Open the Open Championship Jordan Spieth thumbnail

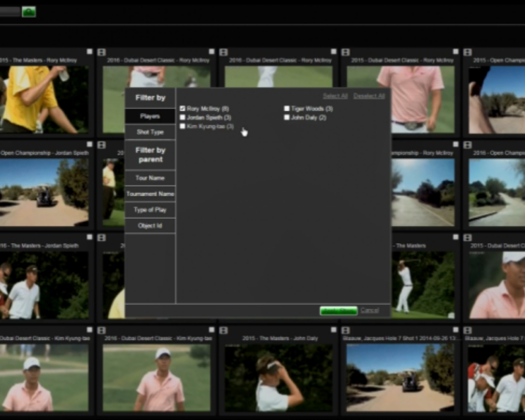(x=44, y=192)
